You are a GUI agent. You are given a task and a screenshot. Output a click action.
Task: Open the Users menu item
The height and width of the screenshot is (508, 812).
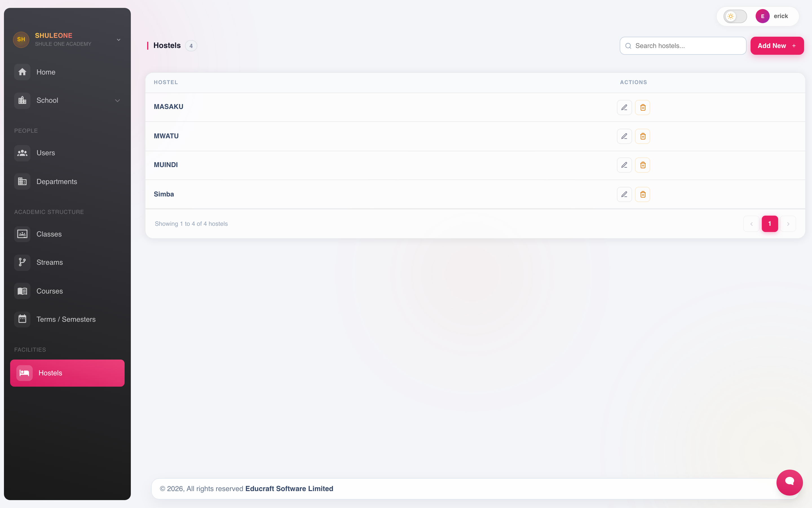point(67,153)
